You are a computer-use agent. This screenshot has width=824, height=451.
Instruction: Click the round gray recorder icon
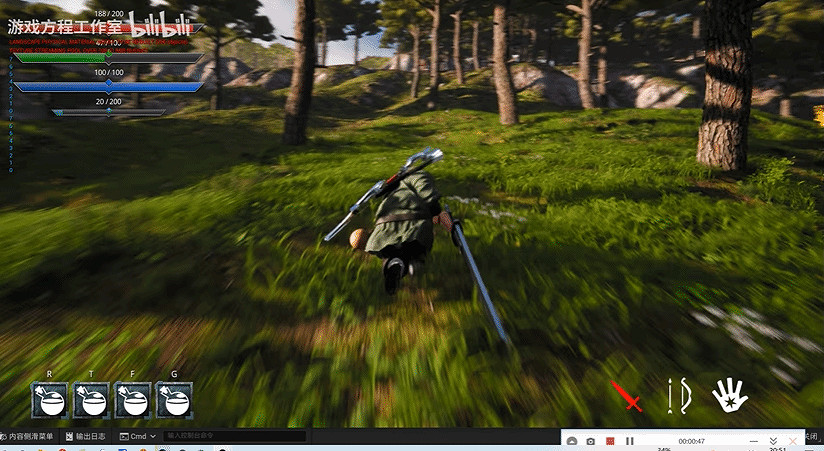[571, 441]
